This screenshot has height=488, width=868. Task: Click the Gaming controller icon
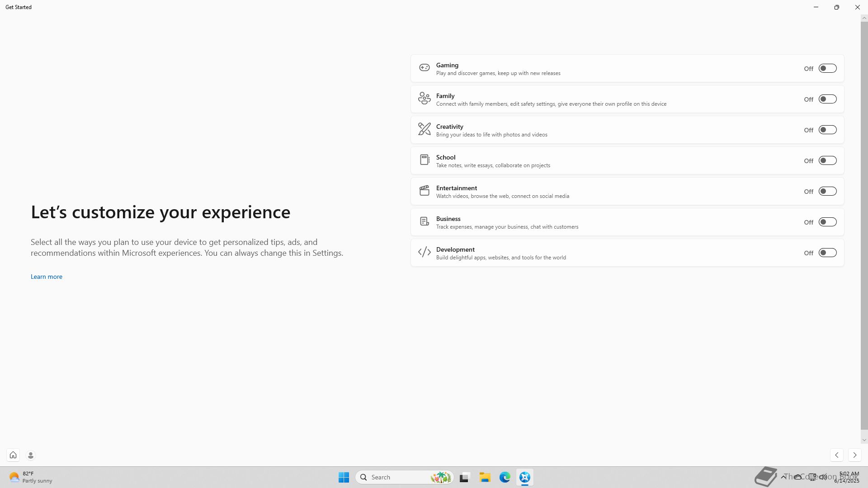(424, 68)
